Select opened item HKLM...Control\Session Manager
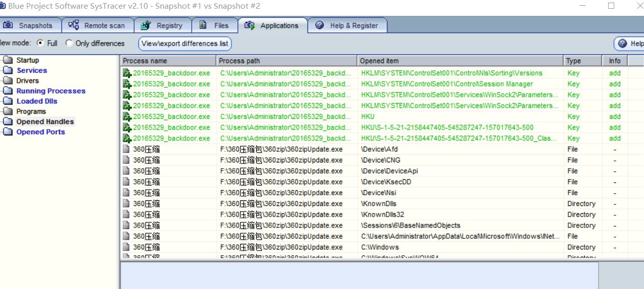The image size is (644, 289). pos(447,84)
